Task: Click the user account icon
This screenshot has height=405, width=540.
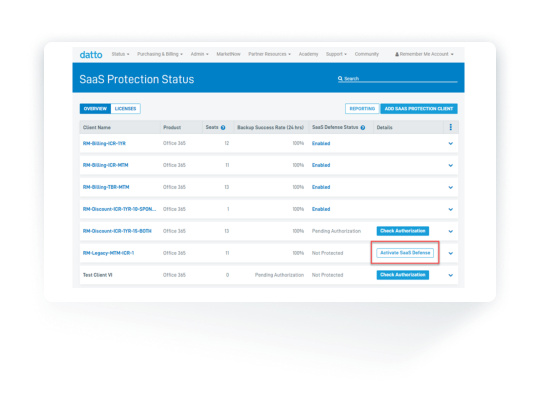Action: [x=397, y=54]
